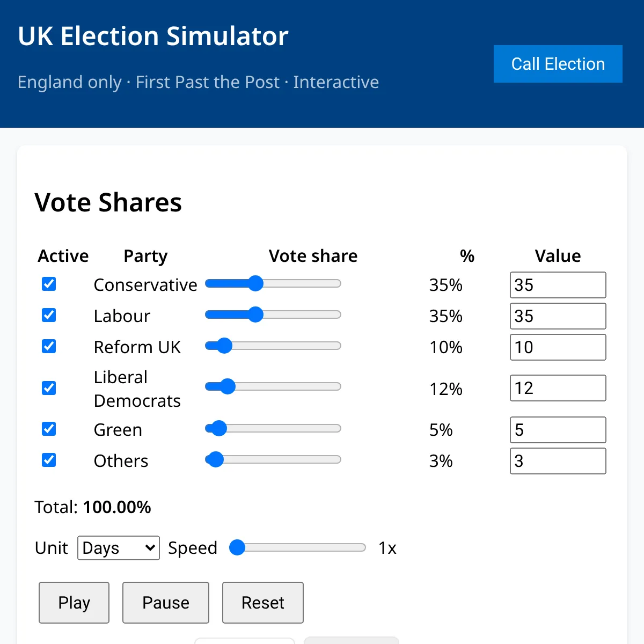Click the Conservative vote share slider
The height and width of the screenshot is (644, 644).
(273, 283)
